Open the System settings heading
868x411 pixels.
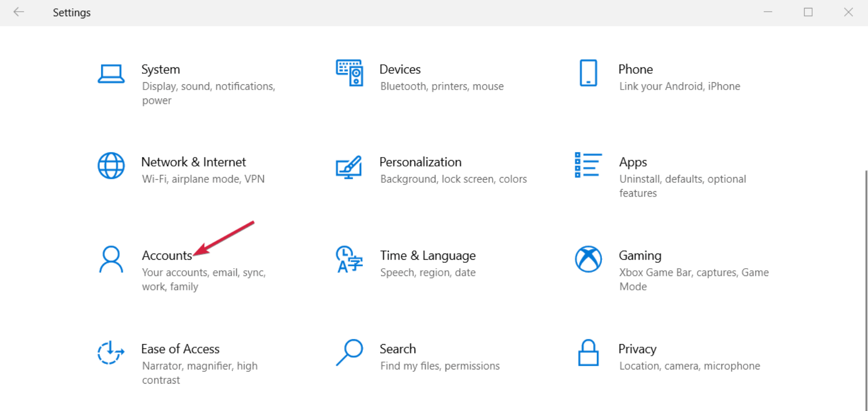(160, 69)
